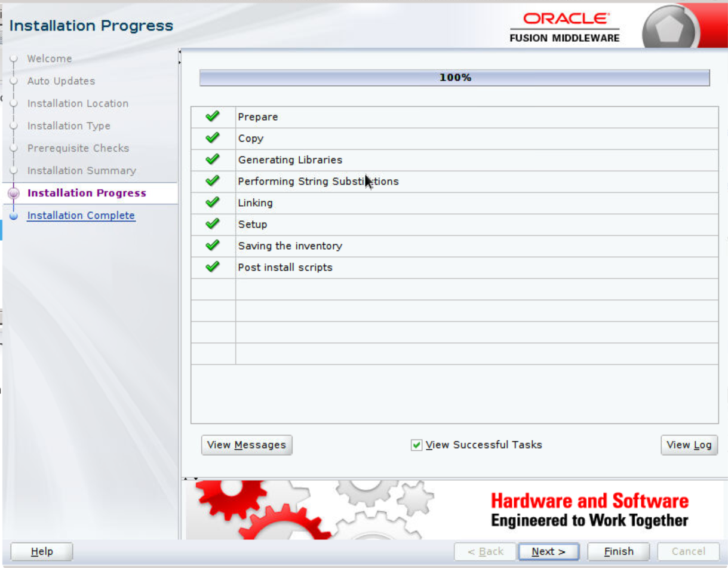This screenshot has height=568, width=728.
Task: Open Help for the installer
Action: click(42, 552)
